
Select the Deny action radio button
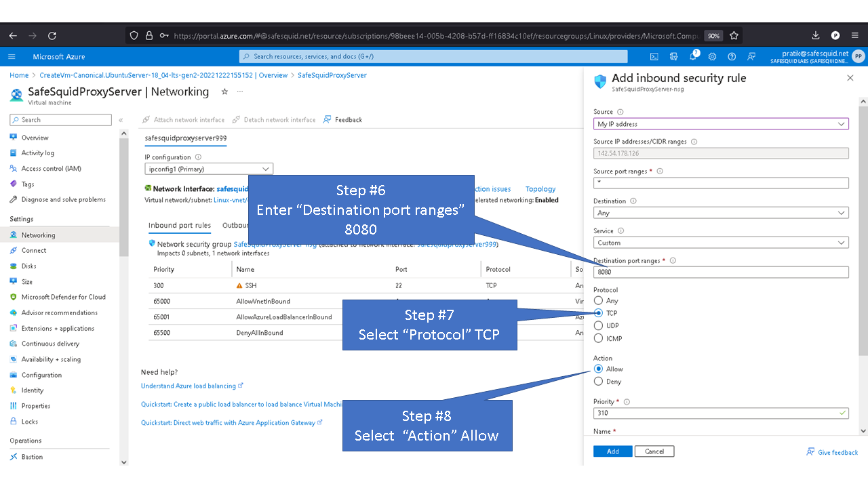pos(598,382)
